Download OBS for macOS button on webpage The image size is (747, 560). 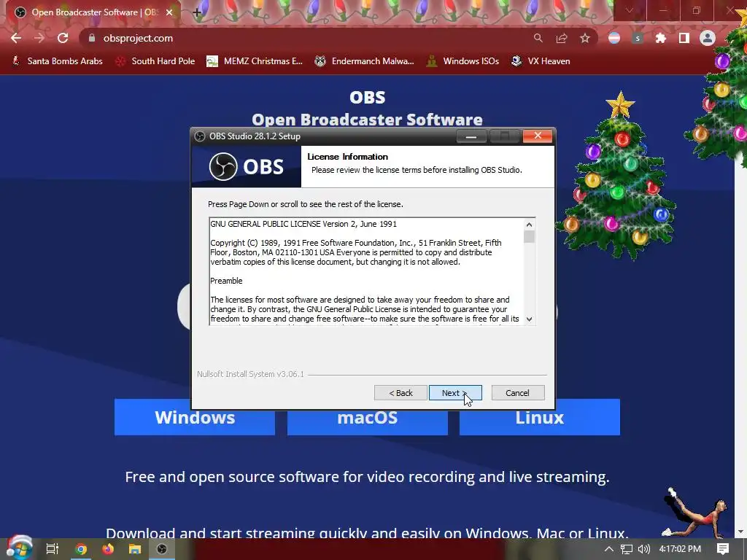368,418
